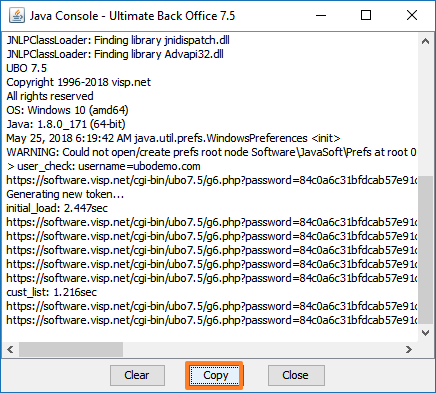Click the horizontal scrollbar left arrow
Viewport: 436px width, 393px height.
point(10,349)
